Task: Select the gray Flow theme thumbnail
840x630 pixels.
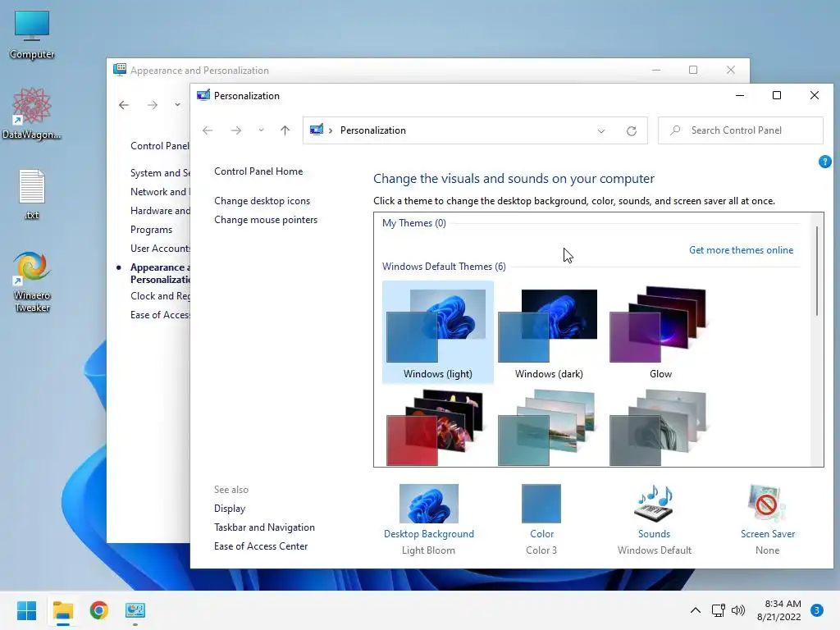Action: point(659,427)
